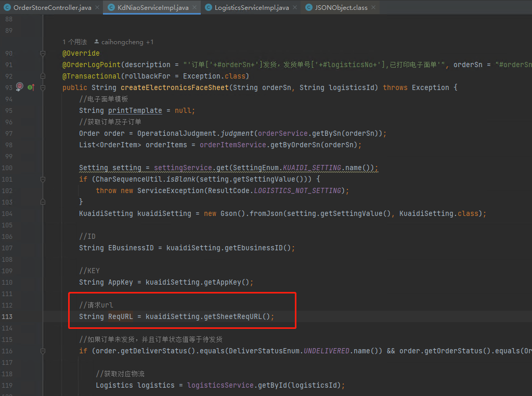532x396 pixels.
Task: Click the getByOrderSn call on line 98
Action: pos(295,145)
